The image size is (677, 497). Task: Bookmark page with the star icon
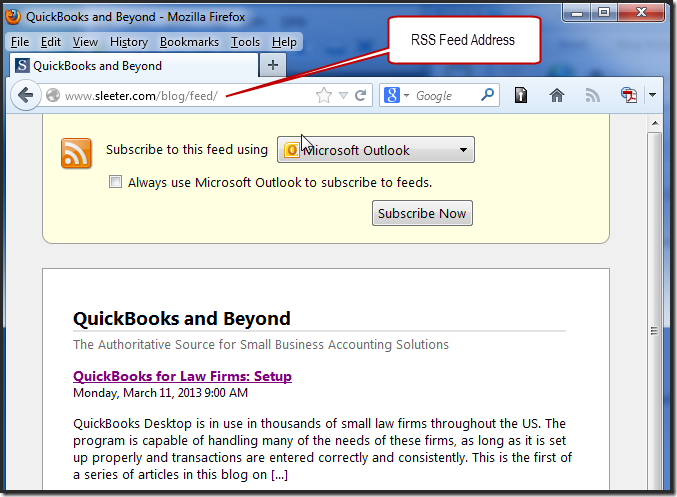[x=324, y=95]
